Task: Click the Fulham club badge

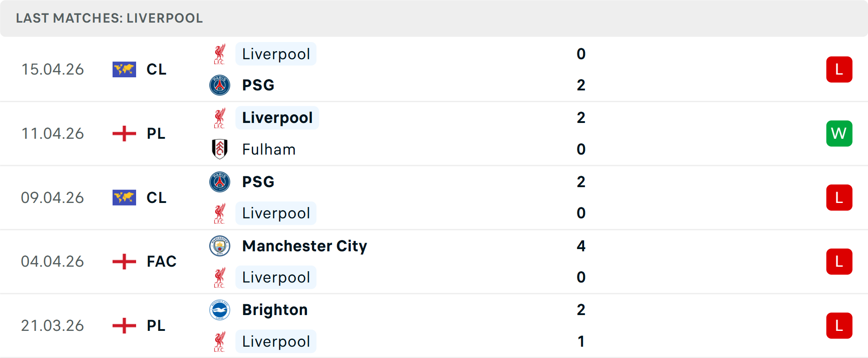Action: [220, 149]
